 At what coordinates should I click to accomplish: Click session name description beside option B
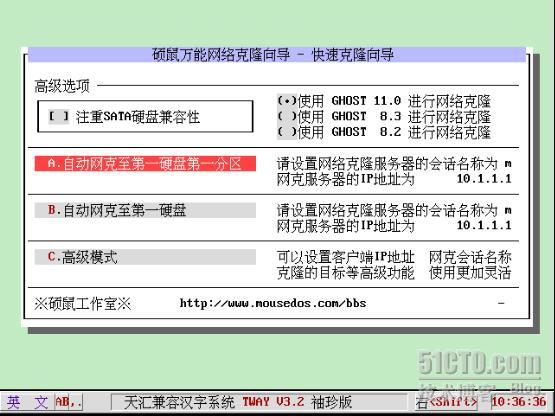point(394,210)
